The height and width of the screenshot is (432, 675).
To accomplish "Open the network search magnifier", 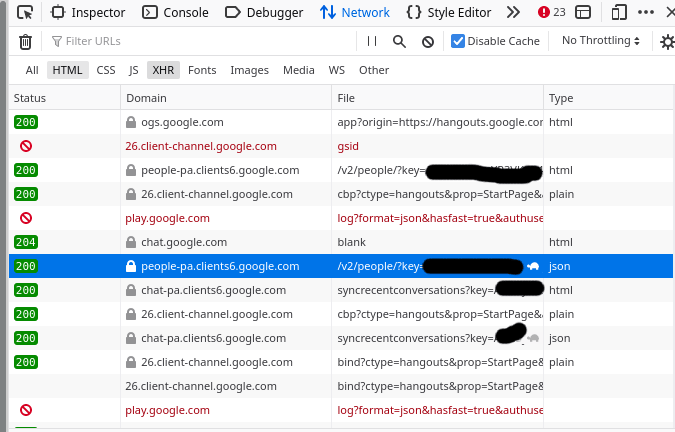I will coord(399,41).
